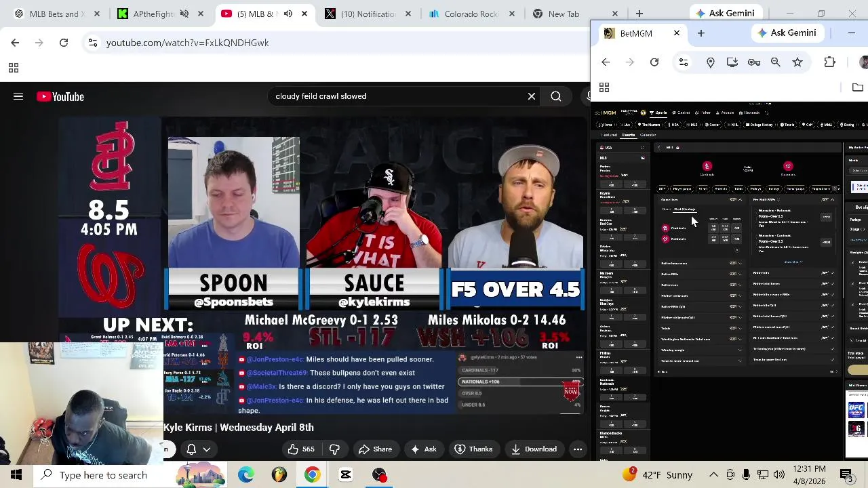Expand Batter hits section in BetMGM right column

tap(794, 273)
